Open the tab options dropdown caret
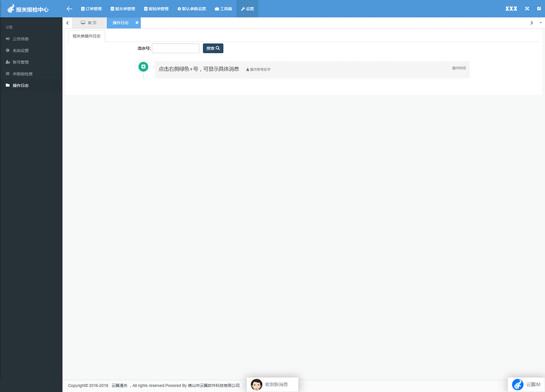 point(540,23)
